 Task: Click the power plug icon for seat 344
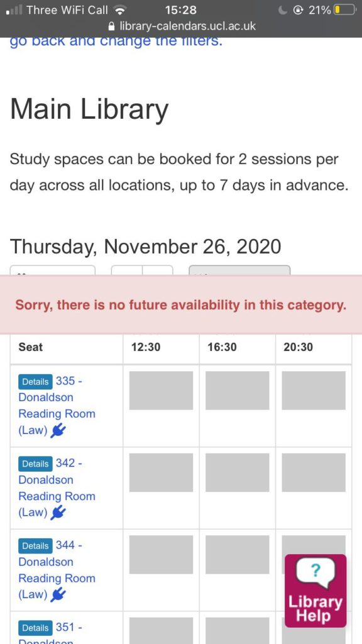tap(58, 595)
